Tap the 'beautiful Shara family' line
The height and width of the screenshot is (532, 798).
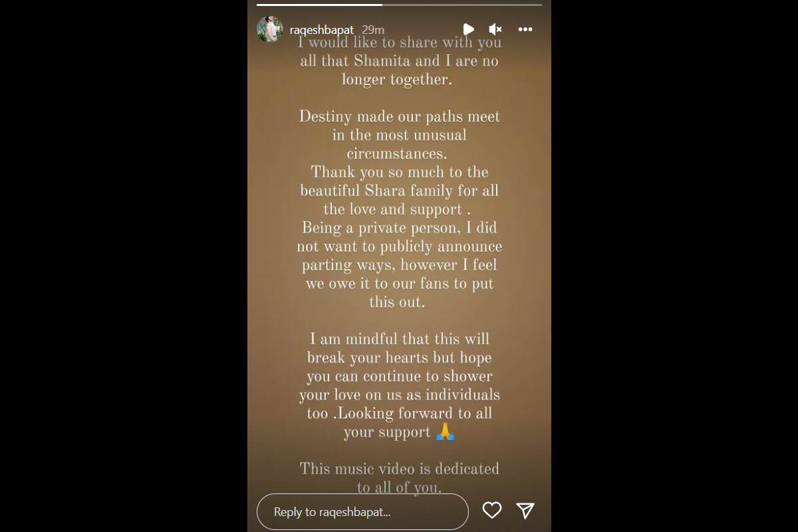point(399,191)
